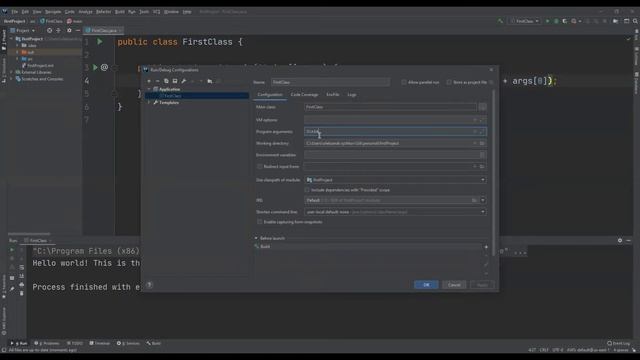Screen dimensions: 640x360
Task: Click the Build project hammer icon
Action: (x=500, y=21)
